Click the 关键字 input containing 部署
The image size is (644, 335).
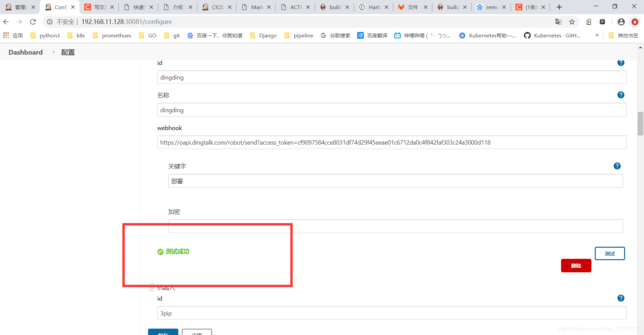pos(396,181)
